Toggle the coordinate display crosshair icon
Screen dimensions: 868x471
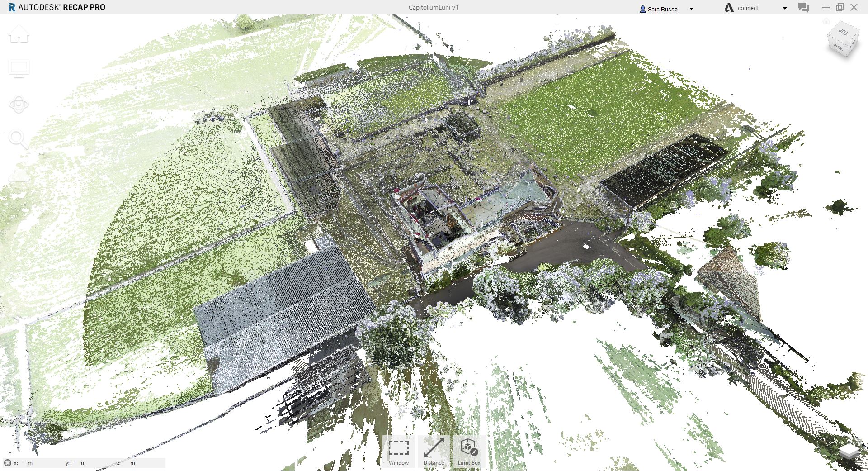tap(8, 462)
